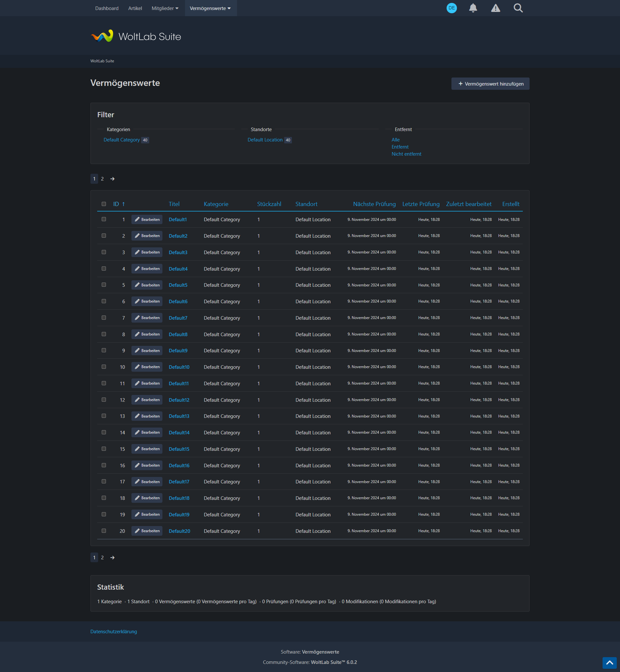Click Bearbeiten pencil for Default17
The image size is (620, 672).
(x=147, y=482)
